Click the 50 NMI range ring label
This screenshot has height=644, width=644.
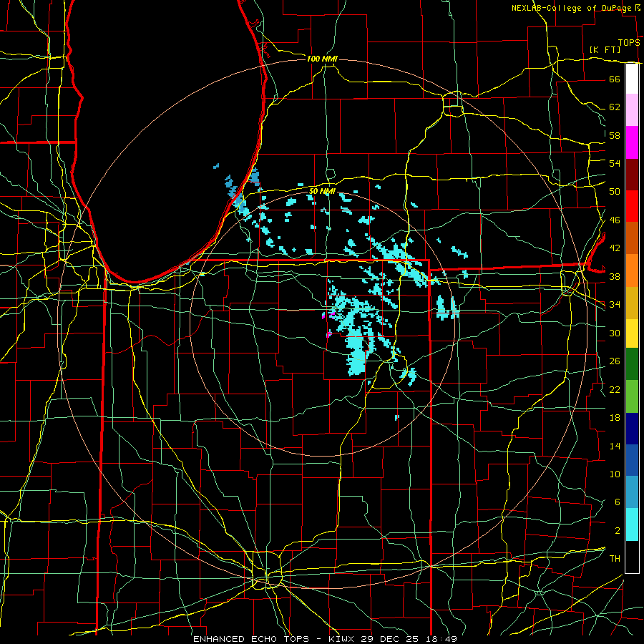point(322,191)
